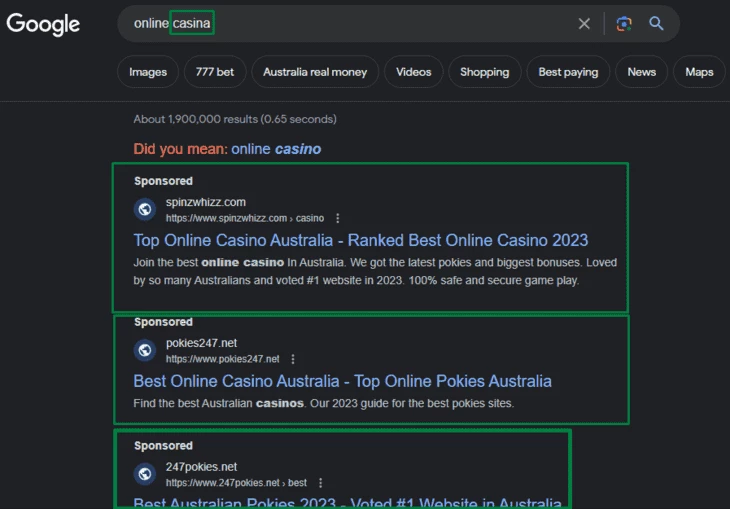The image size is (730, 509).
Task: Switch to Images filter
Action: [x=148, y=72]
